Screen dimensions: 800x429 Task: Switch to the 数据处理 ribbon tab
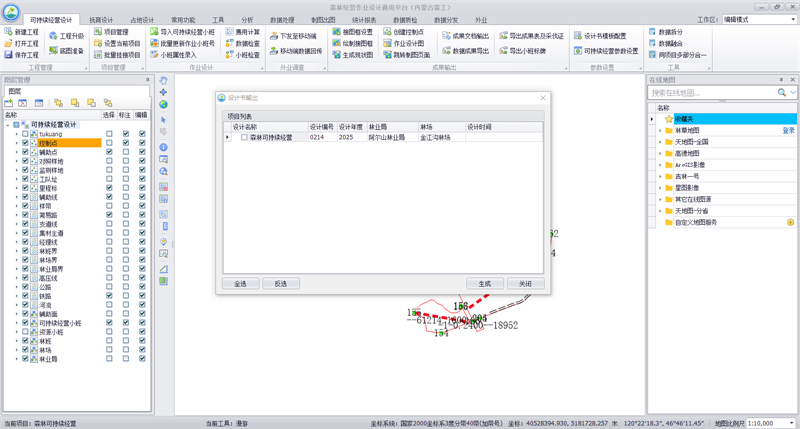282,19
